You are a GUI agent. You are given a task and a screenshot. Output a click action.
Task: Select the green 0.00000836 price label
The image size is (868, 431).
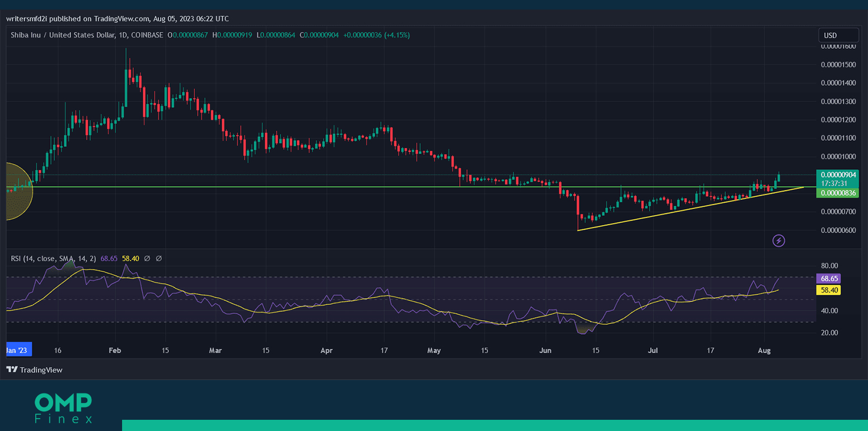tap(837, 193)
